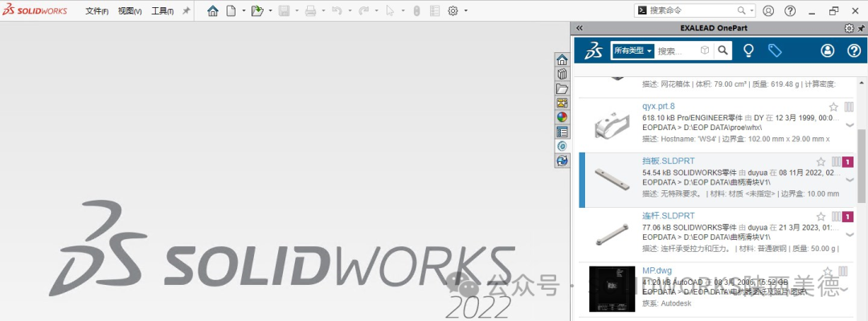868x321 pixels.
Task: Open SOLIDWORKS Resources home tab
Action: click(x=562, y=59)
